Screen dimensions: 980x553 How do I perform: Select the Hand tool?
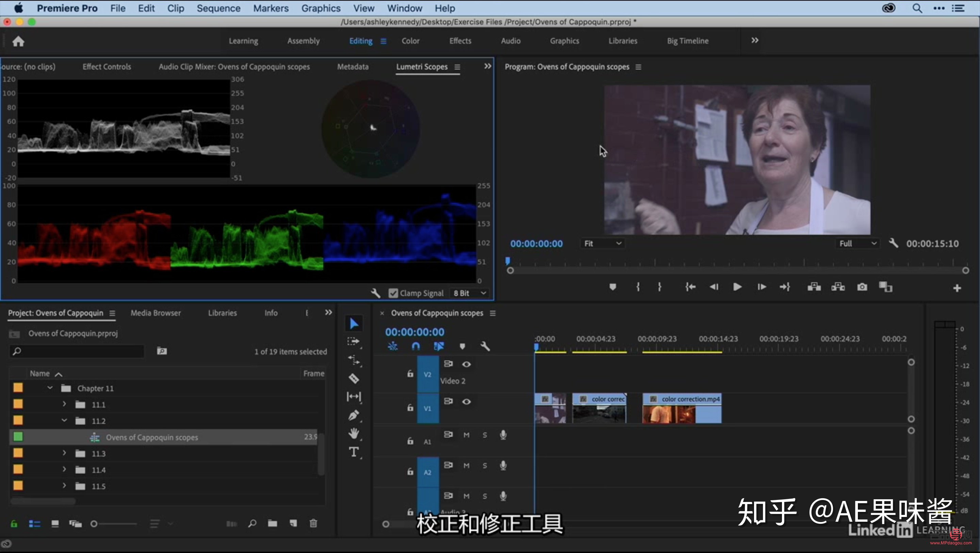(x=354, y=434)
